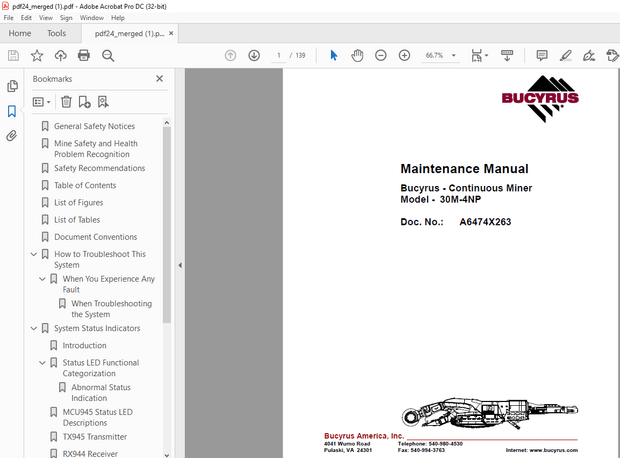Close the Bookmarks panel

(x=159, y=79)
